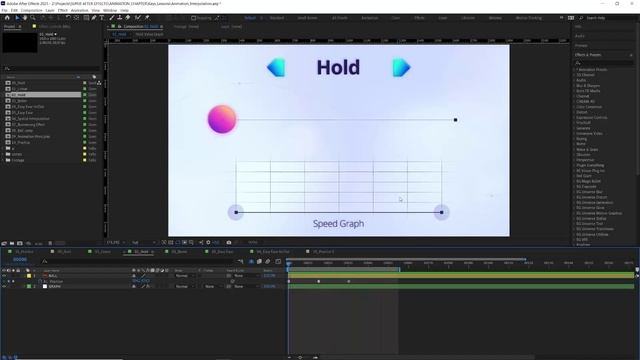This screenshot has height=360, width=640.
Task: Open BALL layer blending mode dropdown
Action: [184, 276]
